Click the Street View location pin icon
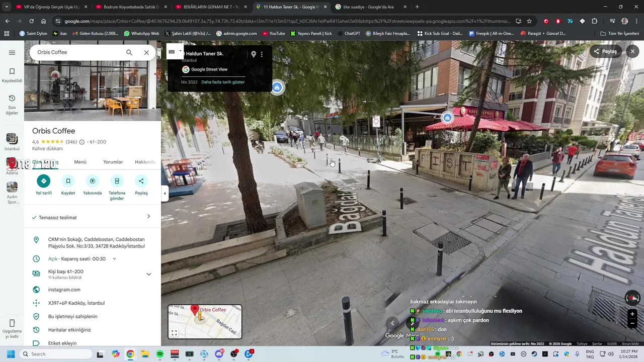This screenshot has height=362, width=644. point(254,54)
